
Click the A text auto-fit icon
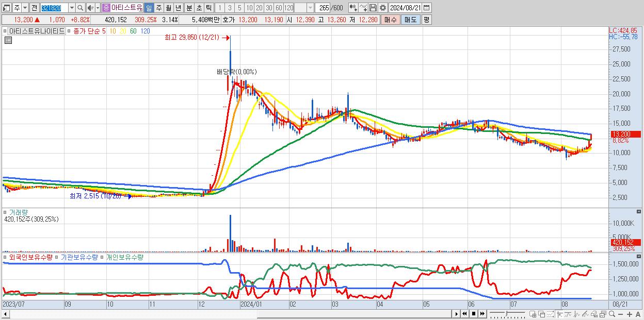[638, 314]
